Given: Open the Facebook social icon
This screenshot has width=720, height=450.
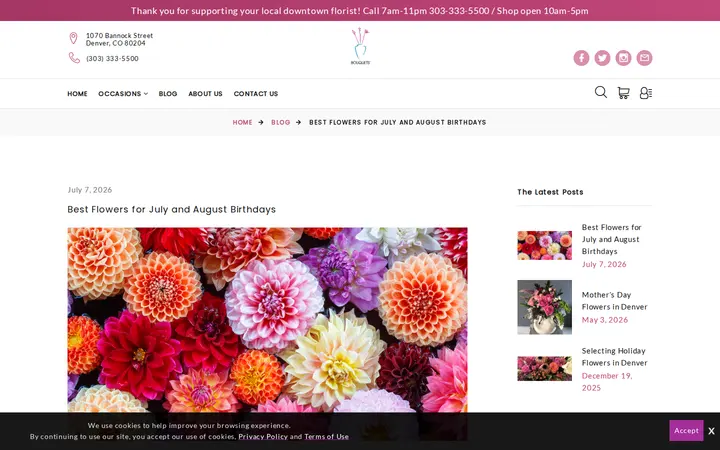Looking at the screenshot, I should click(x=581, y=58).
